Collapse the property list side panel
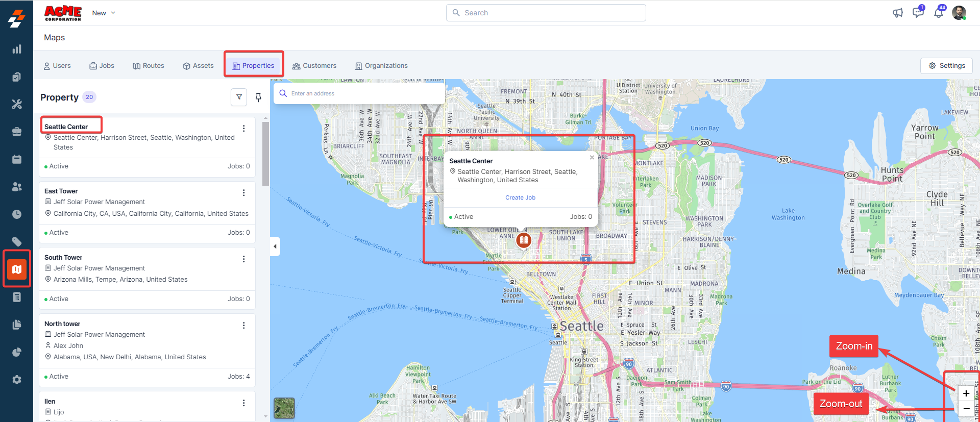This screenshot has width=980, height=422. 275,246
